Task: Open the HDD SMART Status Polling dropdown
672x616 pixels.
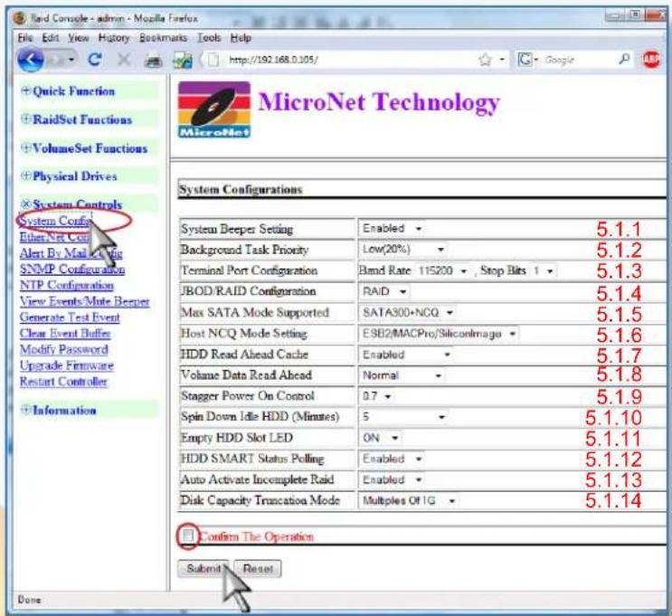Action: pyautogui.click(x=393, y=459)
